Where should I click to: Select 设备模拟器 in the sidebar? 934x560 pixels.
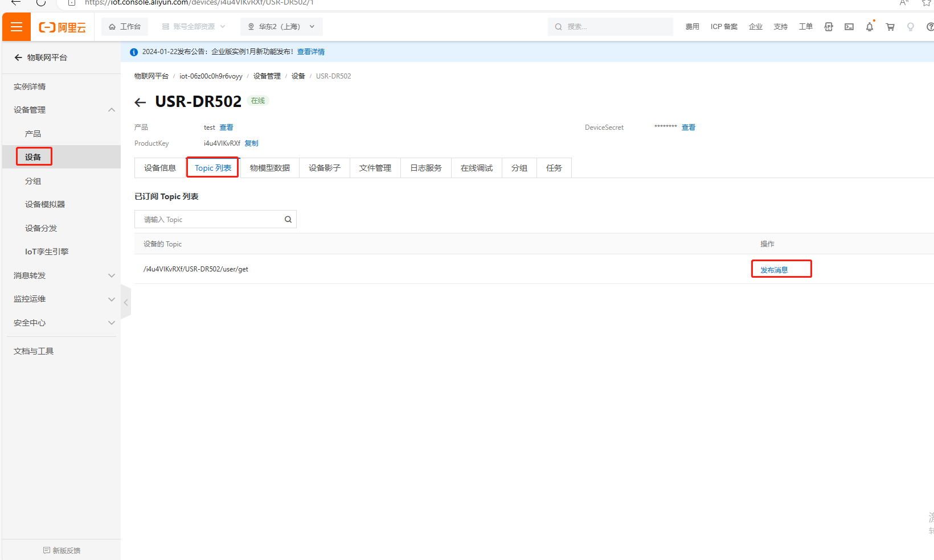coord(45,204)
